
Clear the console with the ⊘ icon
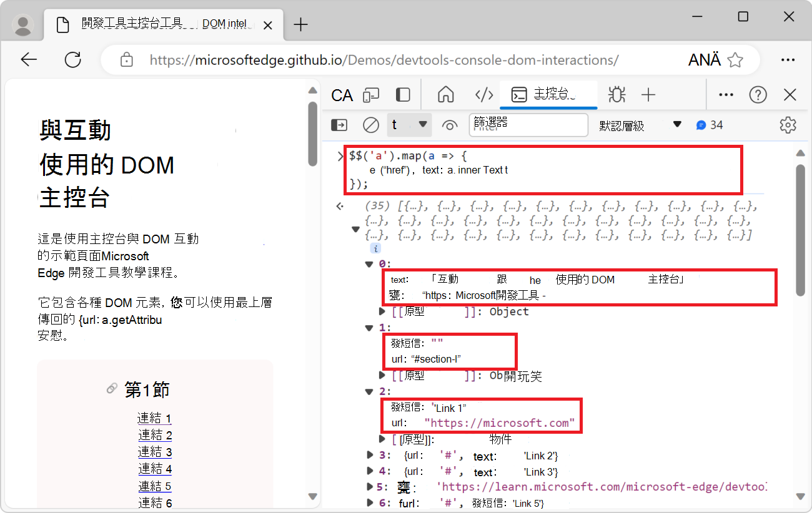[x=370, y=125]
